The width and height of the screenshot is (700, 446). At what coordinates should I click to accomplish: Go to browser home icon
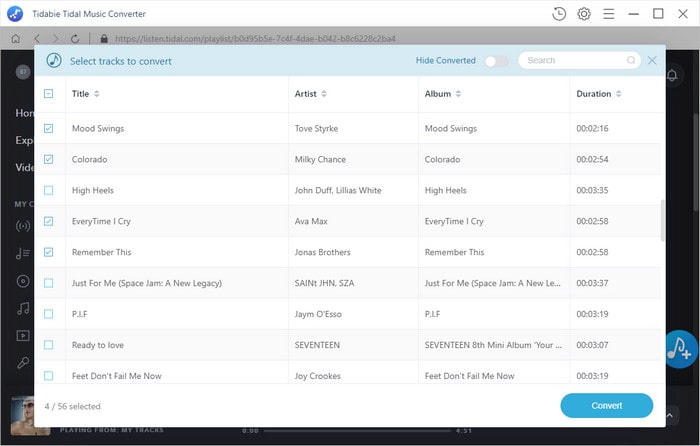pyautogui.click(x=16, y=39)
